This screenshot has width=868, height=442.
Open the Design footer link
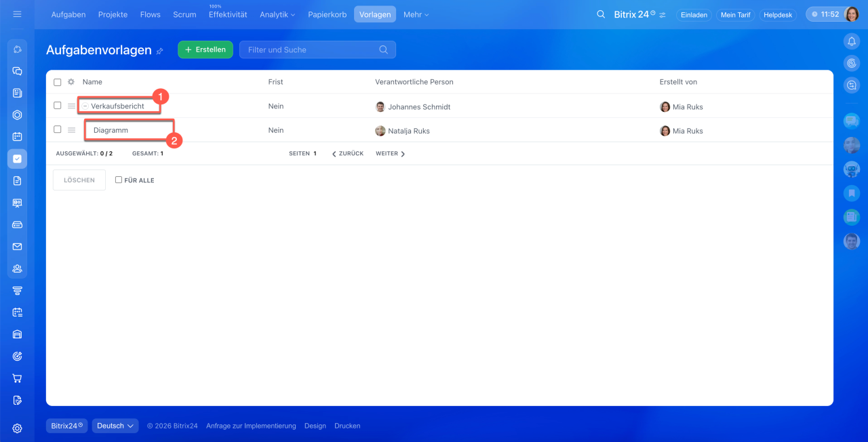(315, 426)
